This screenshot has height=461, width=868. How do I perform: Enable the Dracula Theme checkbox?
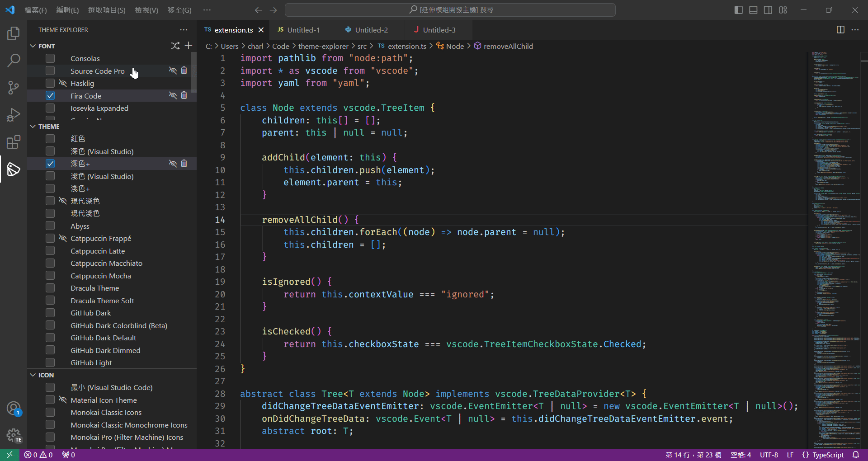[x=50, y=288]
